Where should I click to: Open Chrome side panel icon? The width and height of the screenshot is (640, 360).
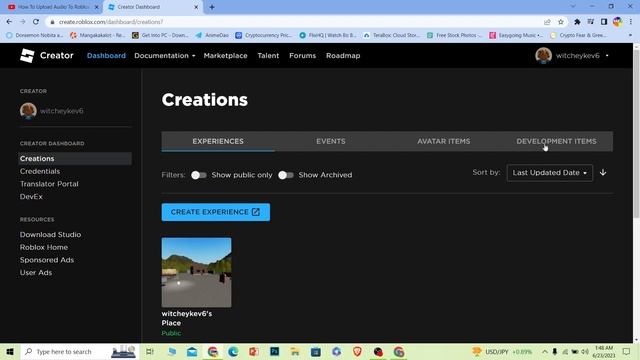604,22
